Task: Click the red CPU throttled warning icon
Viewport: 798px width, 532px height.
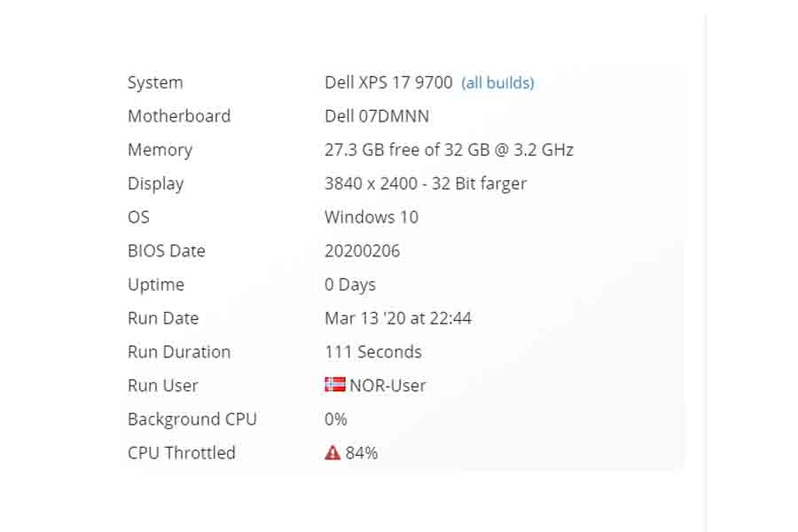Action: point(332,452)
